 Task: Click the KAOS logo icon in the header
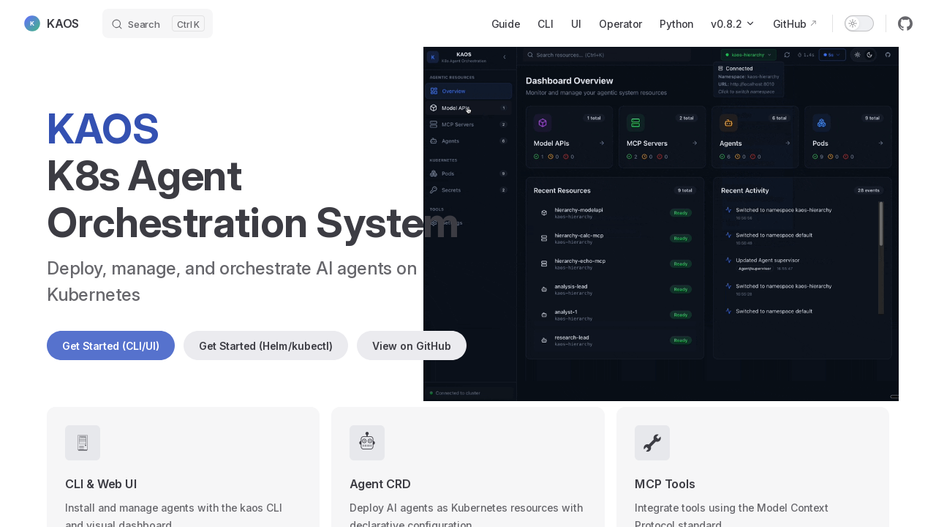pyautogui.click(x=32, y=24)
